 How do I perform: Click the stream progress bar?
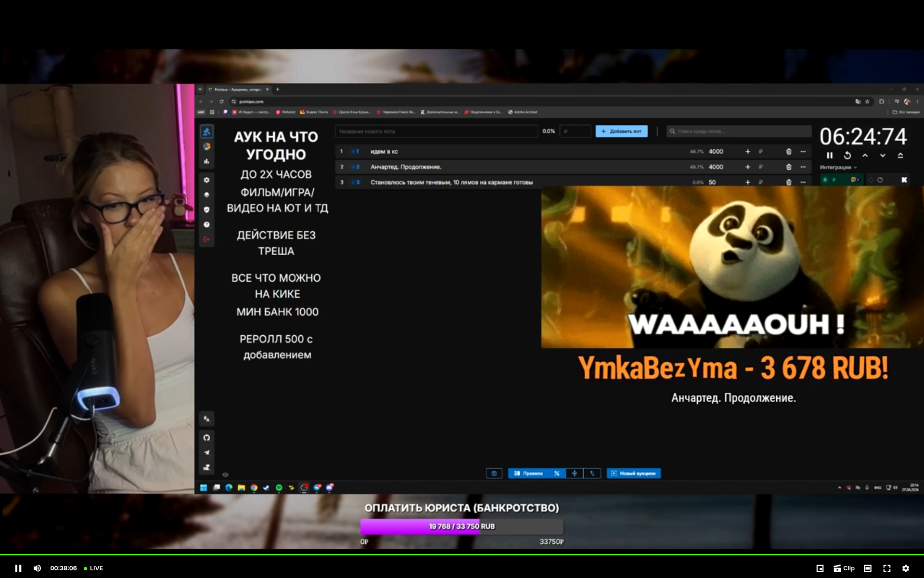click(x=462, y=554)
